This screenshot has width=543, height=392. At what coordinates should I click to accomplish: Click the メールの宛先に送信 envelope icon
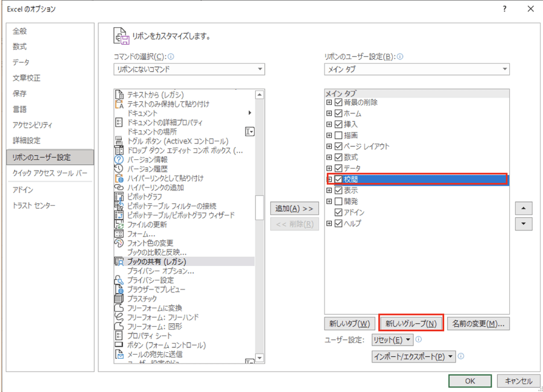point(119,354)
